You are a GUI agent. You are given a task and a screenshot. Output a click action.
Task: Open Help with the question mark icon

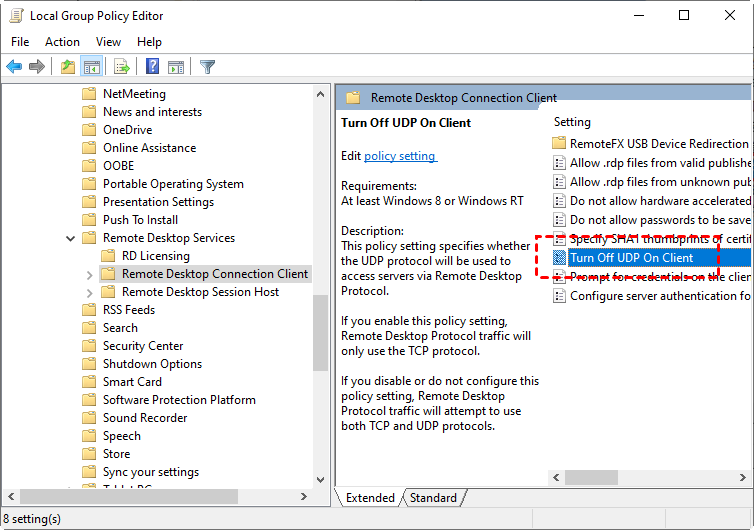[x=152, y=66]
